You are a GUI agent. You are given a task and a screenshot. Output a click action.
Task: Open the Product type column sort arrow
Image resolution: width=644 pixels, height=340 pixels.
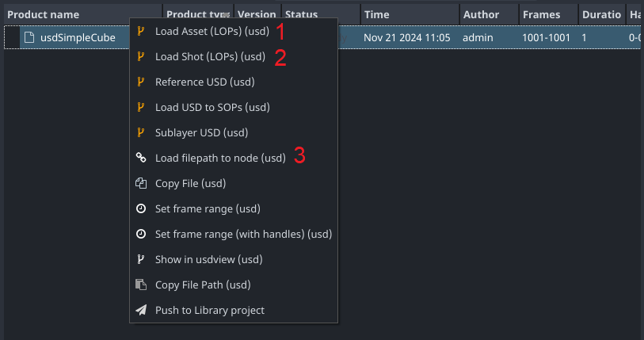pos(226,15)
